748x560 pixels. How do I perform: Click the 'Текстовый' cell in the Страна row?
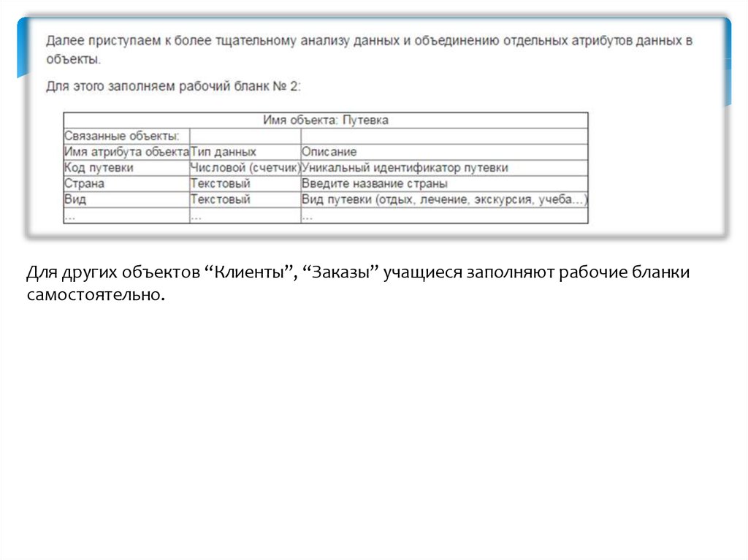pyautogui.click(x=245, y=184)
